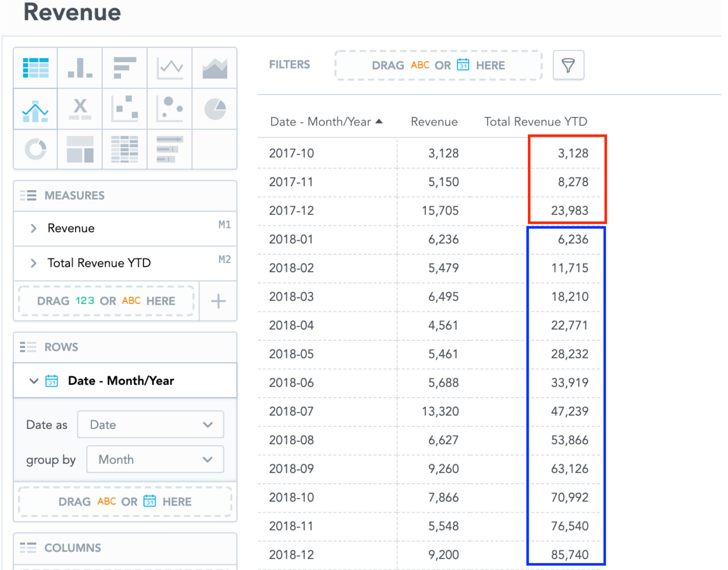Image resolution: width=728 pixels, height=570 pixels.
Task: Choose the line chart visualization
Action: [x=170, y=68]
